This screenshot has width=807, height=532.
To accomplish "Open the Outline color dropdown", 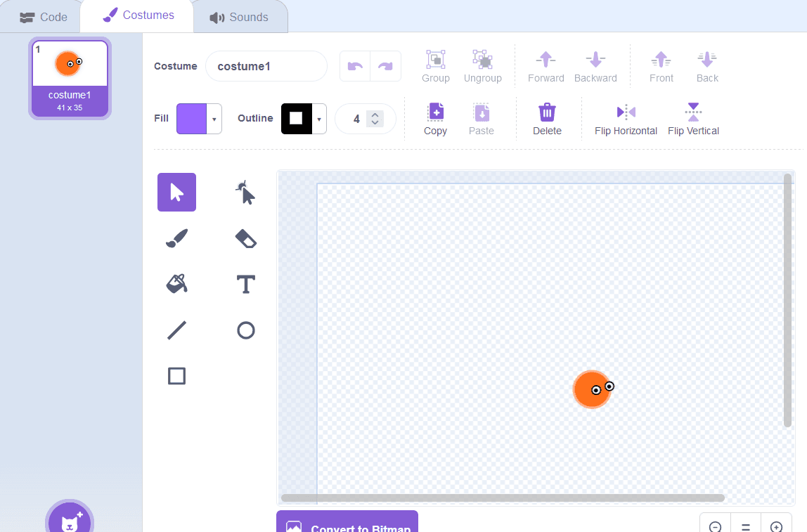I will [x=320, y=118].
